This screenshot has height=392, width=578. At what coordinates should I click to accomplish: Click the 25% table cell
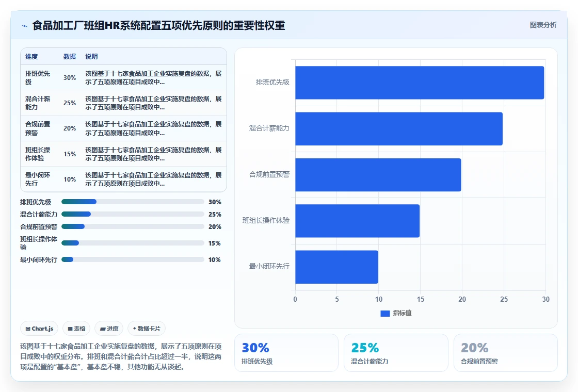point(70,103)
